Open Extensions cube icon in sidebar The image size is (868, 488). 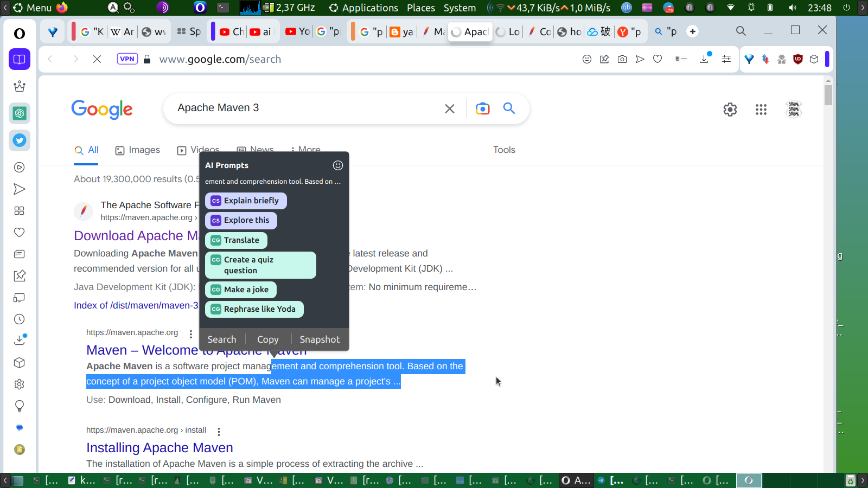pyautogui.click(x=20, y=363)
